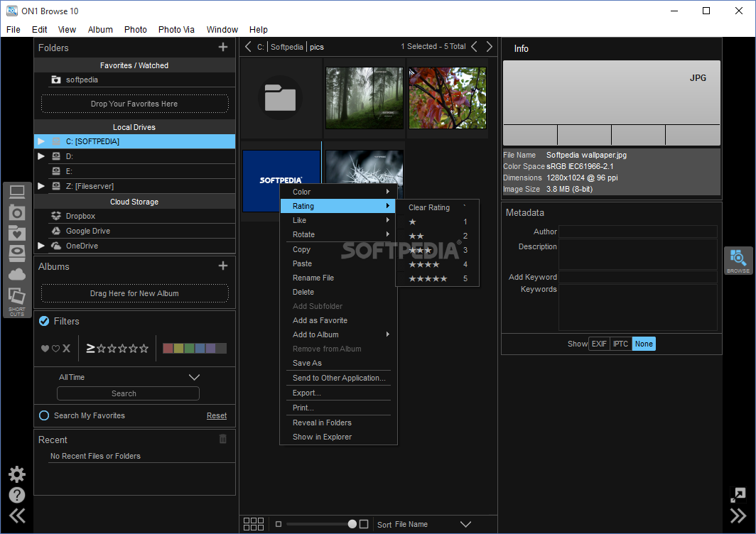Click the send/export arrow icon at bottom right
The height and width of the screenshot is (534, 756).
(738, 494)
